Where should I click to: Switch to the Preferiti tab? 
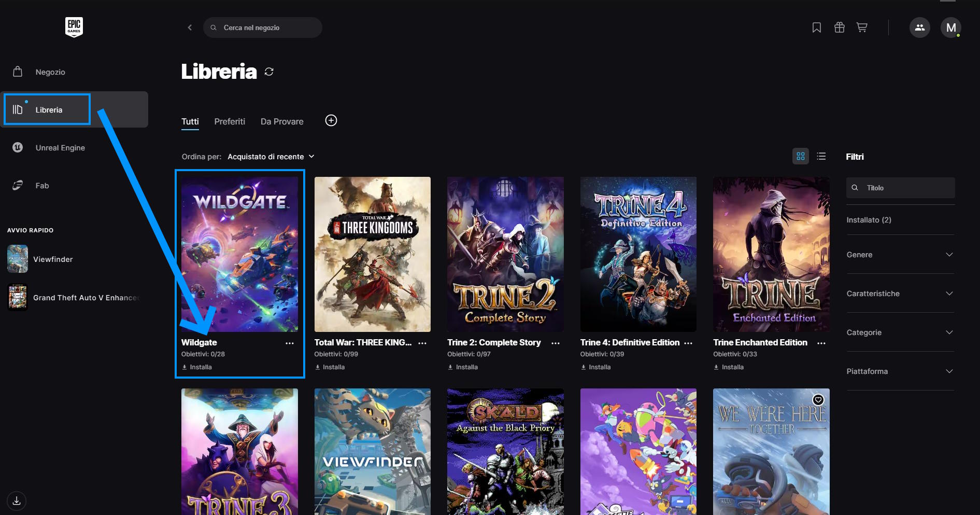[230, 121]
